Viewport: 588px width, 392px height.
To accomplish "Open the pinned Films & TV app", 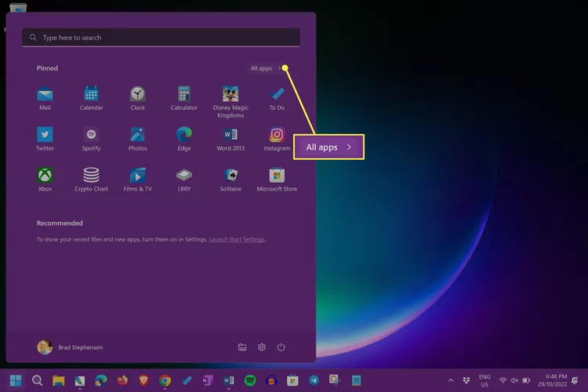I will [138, 179].
